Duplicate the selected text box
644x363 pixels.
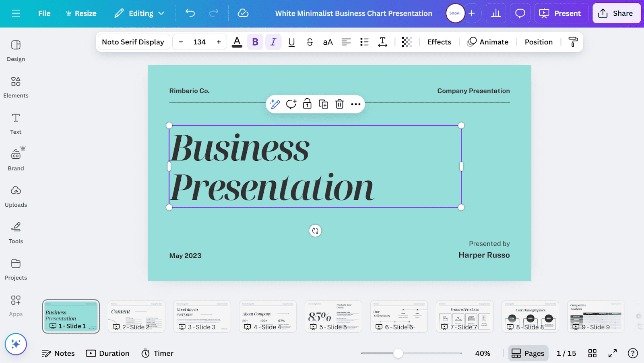(323, 104)
